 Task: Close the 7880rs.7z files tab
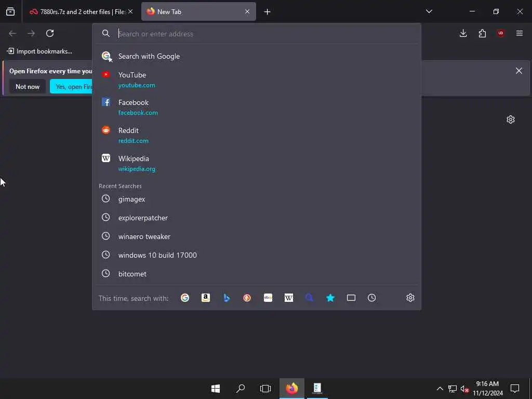tap(130, 11)
